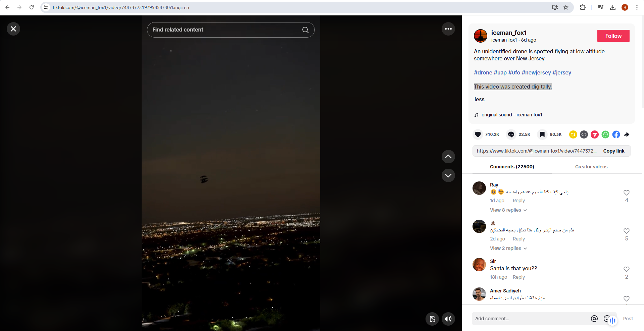This screenshot has height=331, width=644.
Task: Select the Comments (22500) tab
Action: [x=512, y=167]
